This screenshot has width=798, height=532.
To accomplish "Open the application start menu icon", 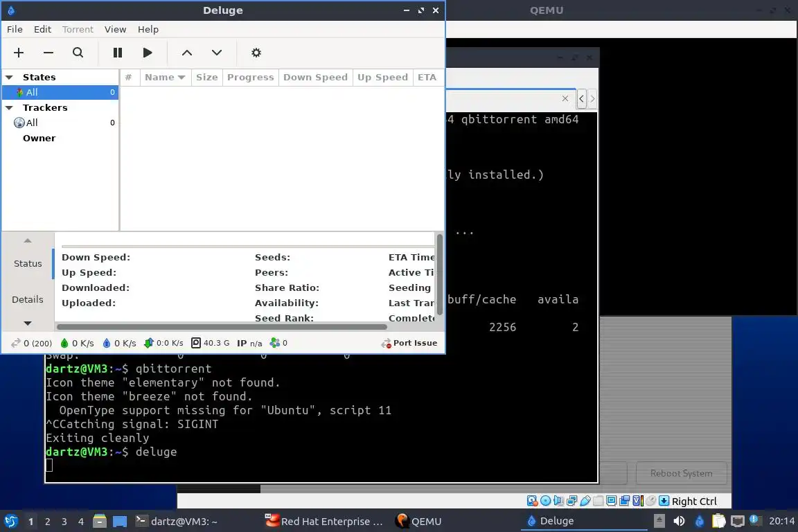I will point(10,522).
